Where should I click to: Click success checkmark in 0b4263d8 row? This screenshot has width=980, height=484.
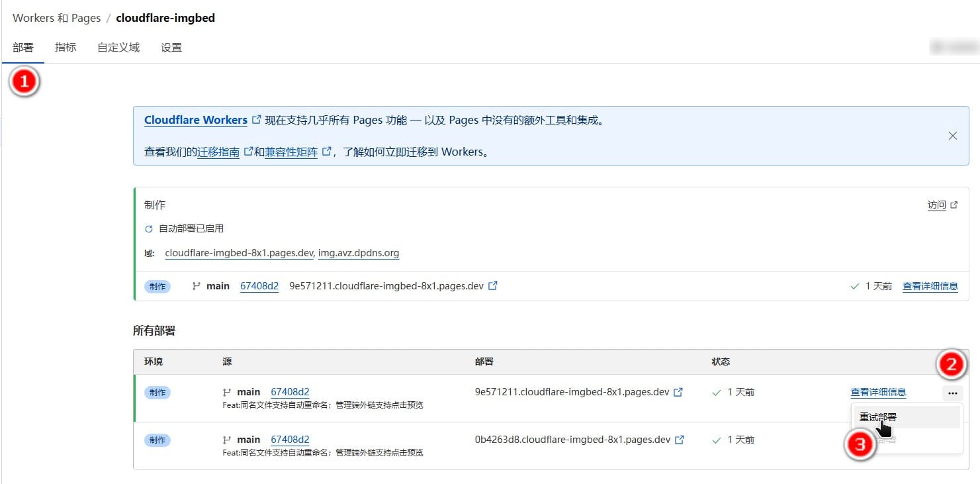(716, 440)
